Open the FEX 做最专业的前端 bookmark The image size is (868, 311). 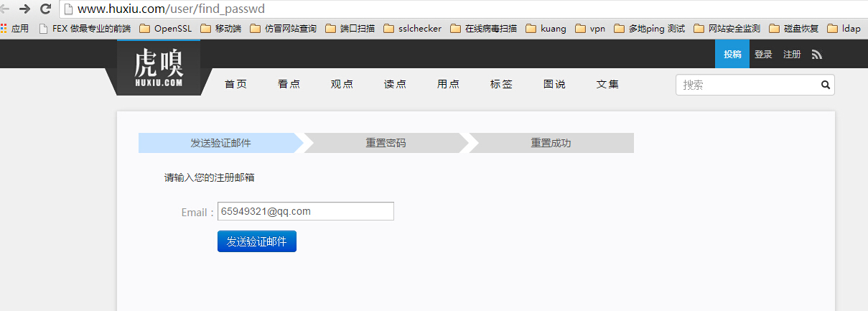coord(85,29)
